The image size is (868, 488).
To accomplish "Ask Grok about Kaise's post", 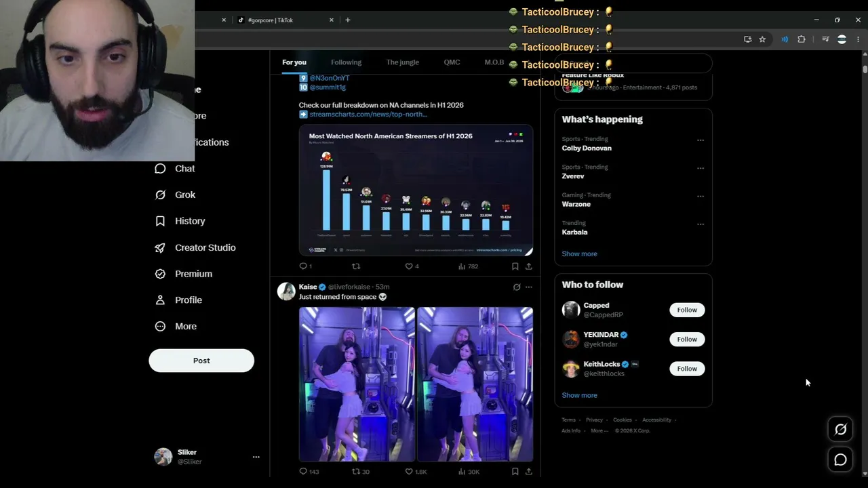I will coord(517,287).
